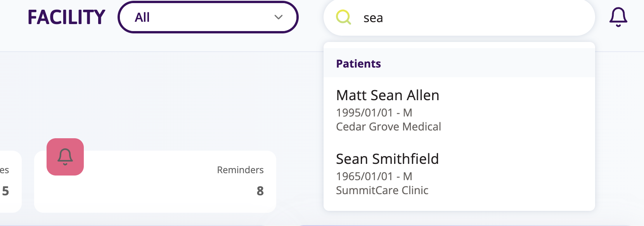Focus the search field containing "sea"
The width and height of the screenshot is (644, 226).
[x=459, y=18]
